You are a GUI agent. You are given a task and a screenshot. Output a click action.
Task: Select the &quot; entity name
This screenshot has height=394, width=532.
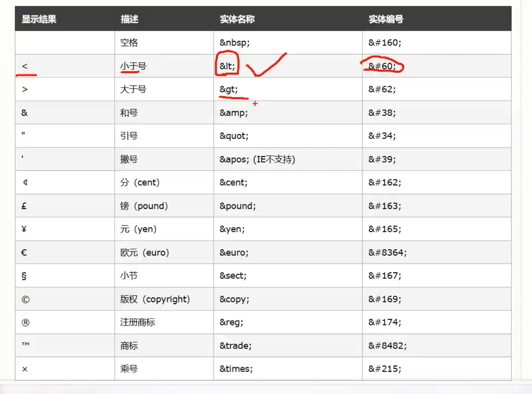(234, 136)
